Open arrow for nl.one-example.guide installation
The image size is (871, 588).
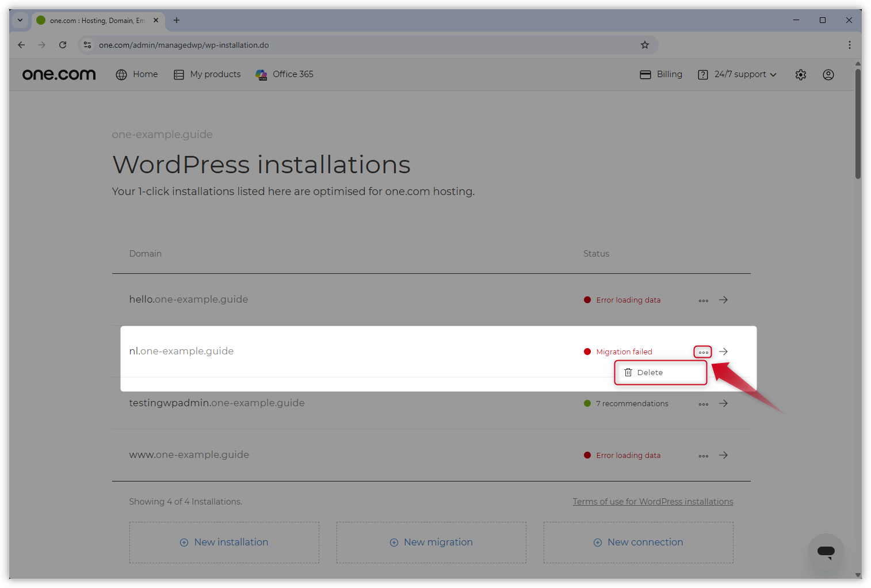coord(724,352)
